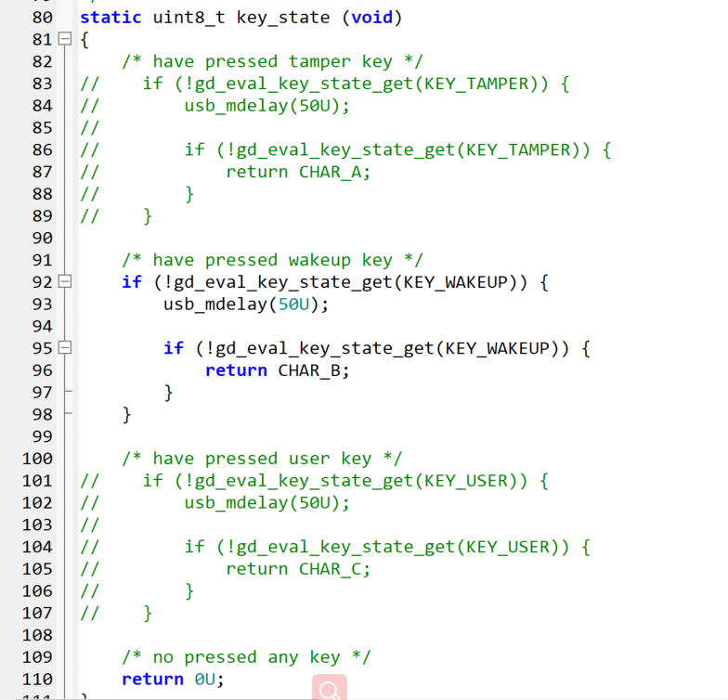
Task: Click line number 100 in the gutter
Action: coord(37,459)
